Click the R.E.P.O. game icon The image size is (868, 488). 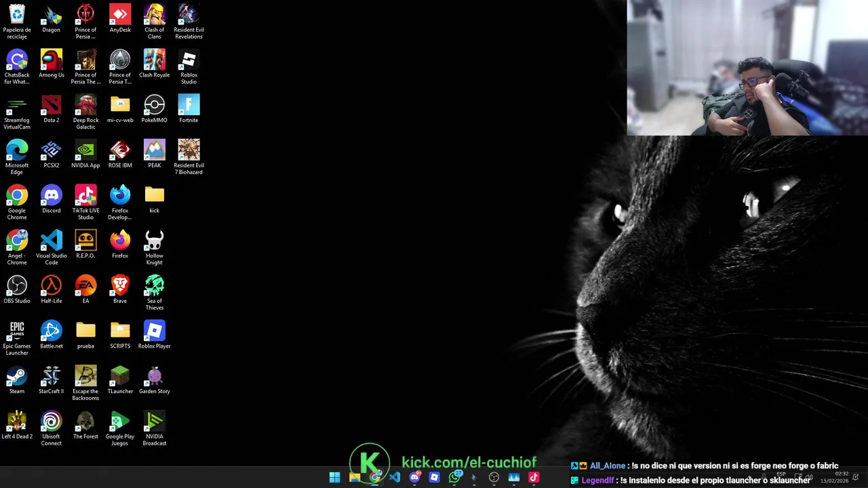(85, 245)
